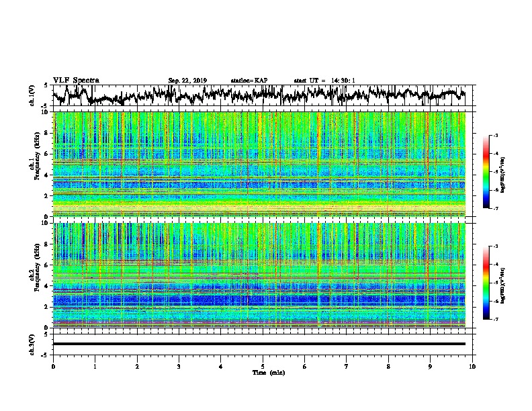Click the ch.1 colorbar log(PSD) label

(x=503, y=175)
